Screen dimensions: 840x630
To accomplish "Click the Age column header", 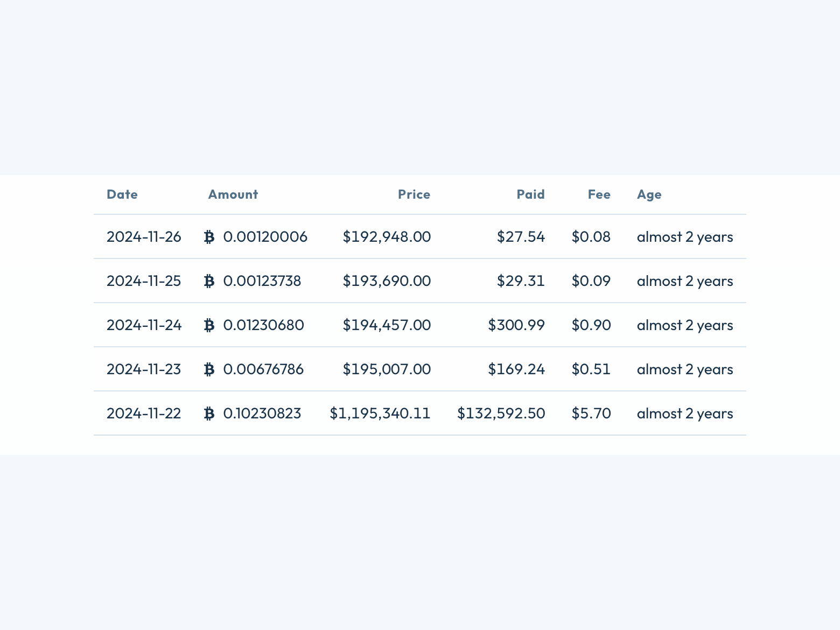I will click(x=649, y=195).
